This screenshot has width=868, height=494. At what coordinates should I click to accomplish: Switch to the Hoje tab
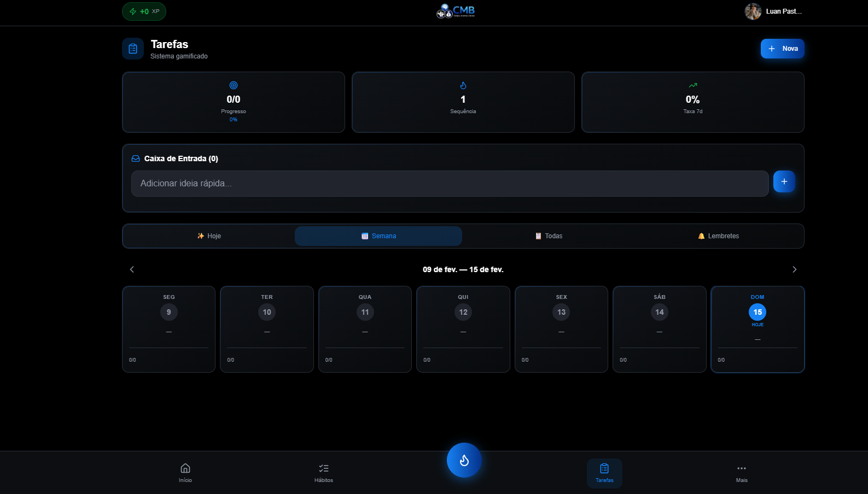(x=209, y=236)
